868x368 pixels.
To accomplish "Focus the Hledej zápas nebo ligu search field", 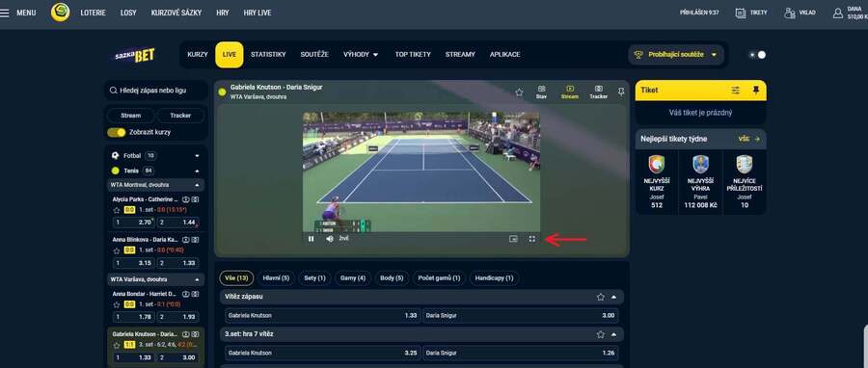I will pyautogui.click(x=156, y=90).
